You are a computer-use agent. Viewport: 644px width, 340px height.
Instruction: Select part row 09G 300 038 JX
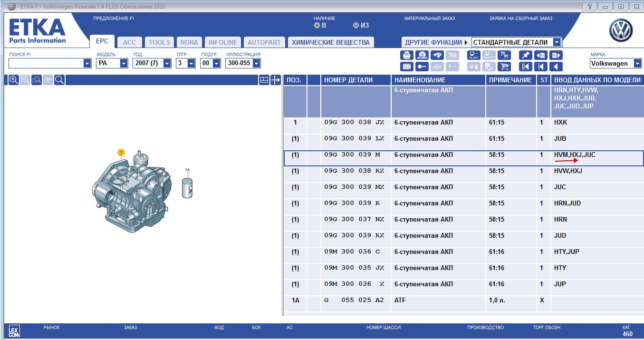click(354, 123)
